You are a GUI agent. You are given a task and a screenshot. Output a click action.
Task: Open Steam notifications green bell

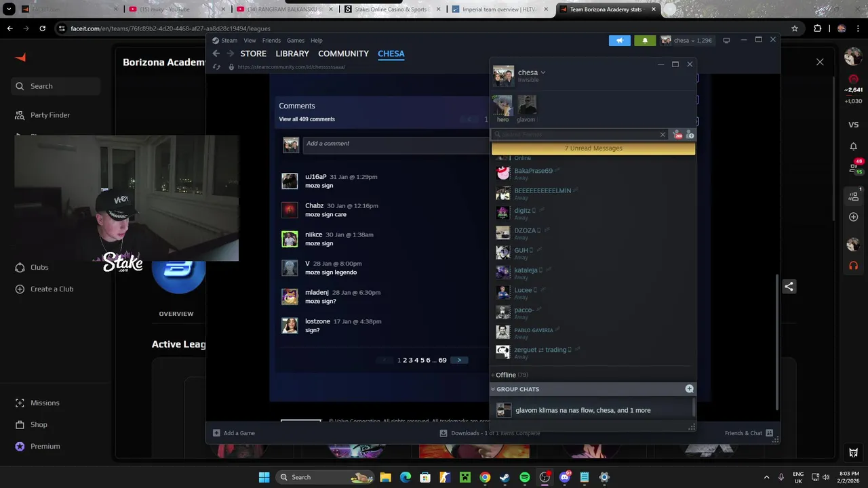tap(645, 41)
